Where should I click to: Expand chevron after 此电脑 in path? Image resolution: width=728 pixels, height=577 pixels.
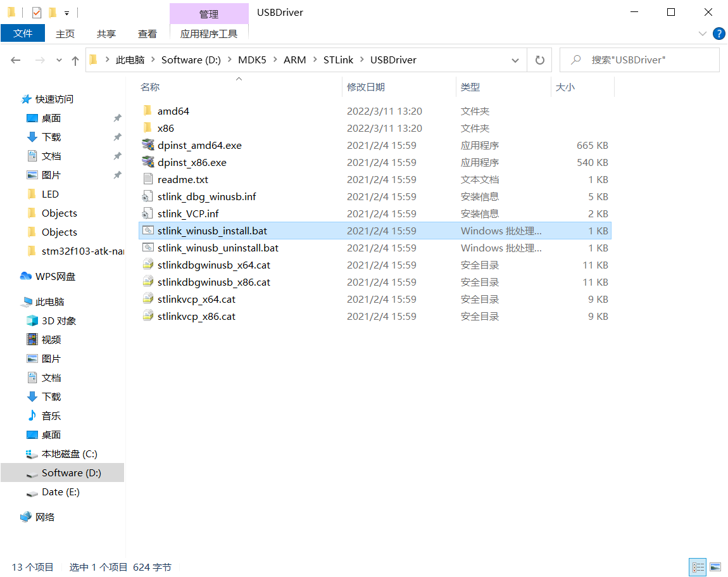[153, 60]
